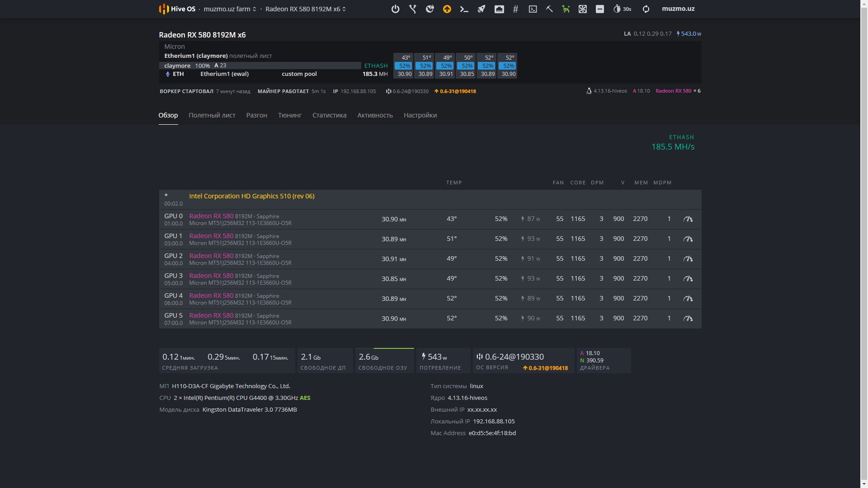Open the Статистика tab
868x488 pixels.
click(329, 115)
